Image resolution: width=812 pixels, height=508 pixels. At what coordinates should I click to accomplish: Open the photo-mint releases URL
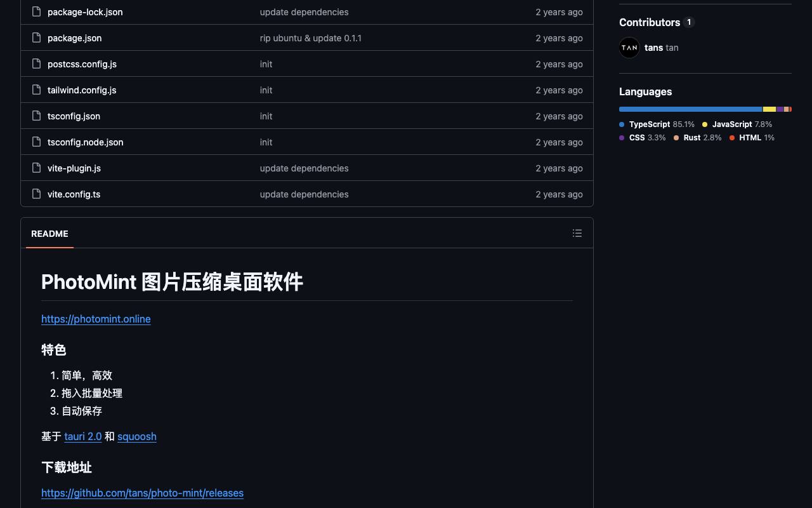[x=142, y=493]
